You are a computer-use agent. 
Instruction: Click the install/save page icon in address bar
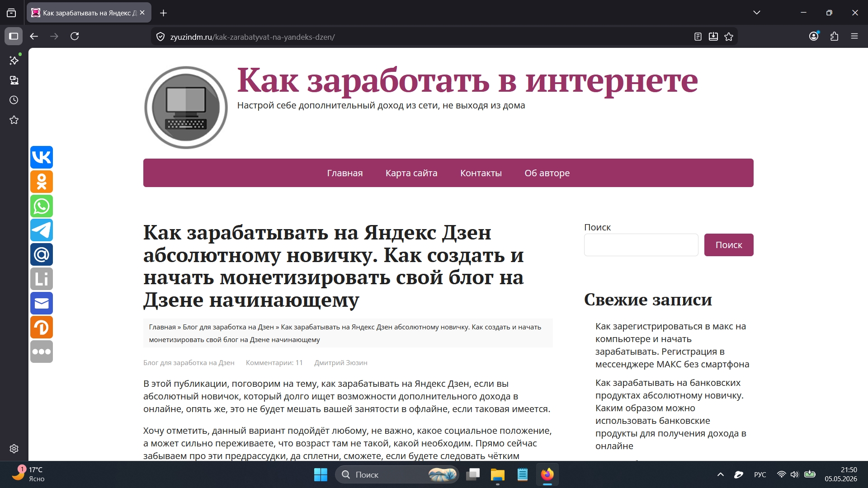point(713,37)
